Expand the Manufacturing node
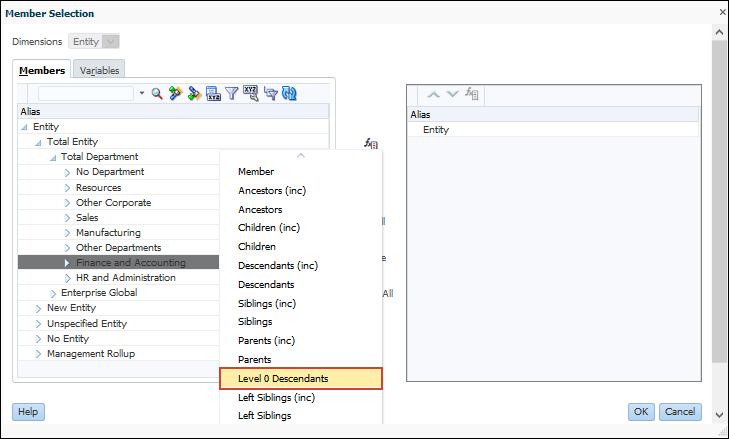The image size is (729, 439). [x=67, y=233]
